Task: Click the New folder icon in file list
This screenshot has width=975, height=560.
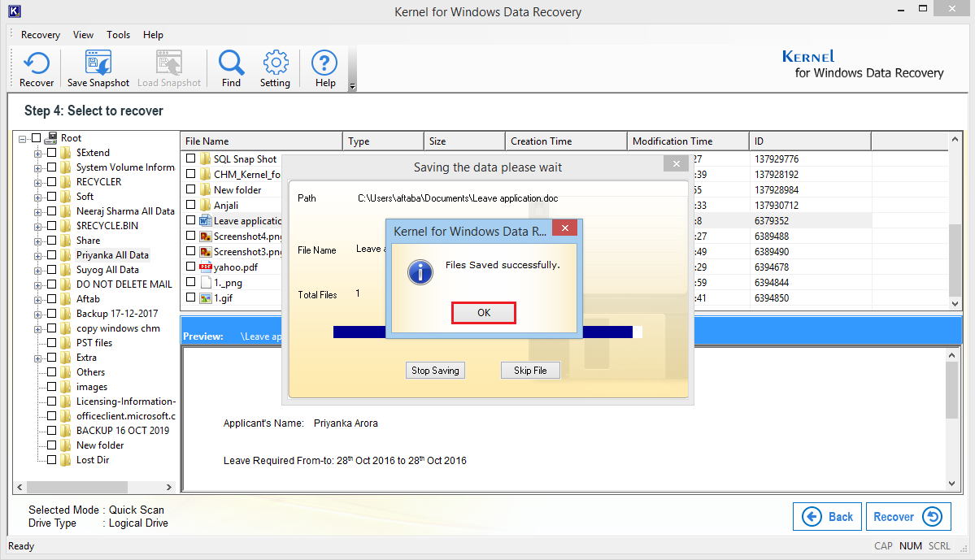Action: tap(205, 189)
